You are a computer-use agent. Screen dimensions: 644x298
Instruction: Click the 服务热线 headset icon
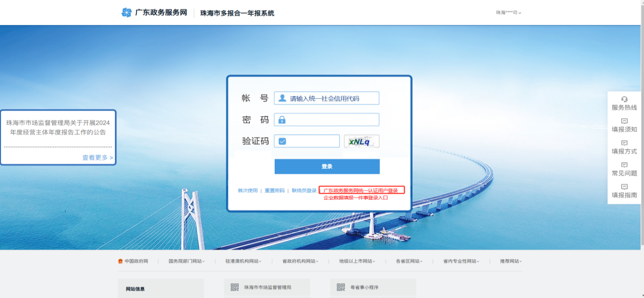624,99
